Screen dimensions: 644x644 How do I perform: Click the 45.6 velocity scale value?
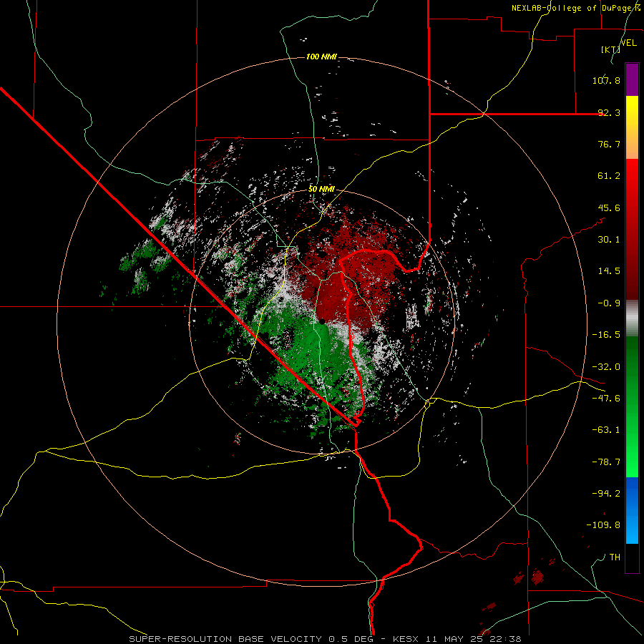[x=609, y=208]
